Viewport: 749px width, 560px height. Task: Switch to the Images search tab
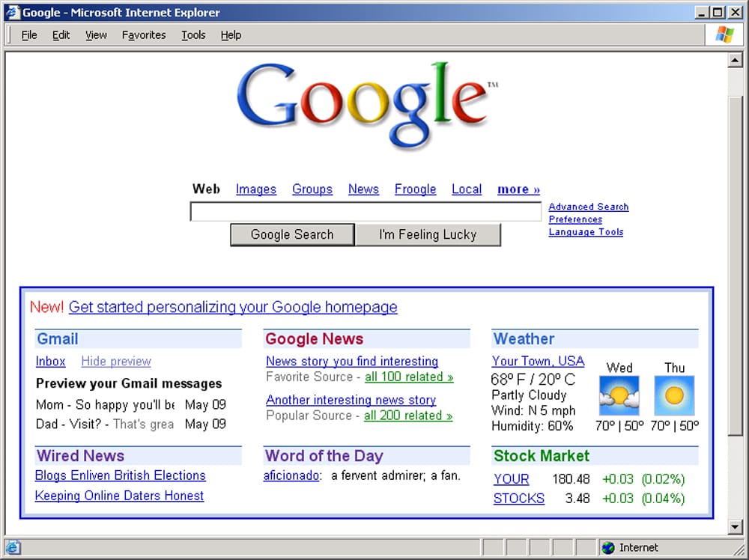[x=256, y=189]
